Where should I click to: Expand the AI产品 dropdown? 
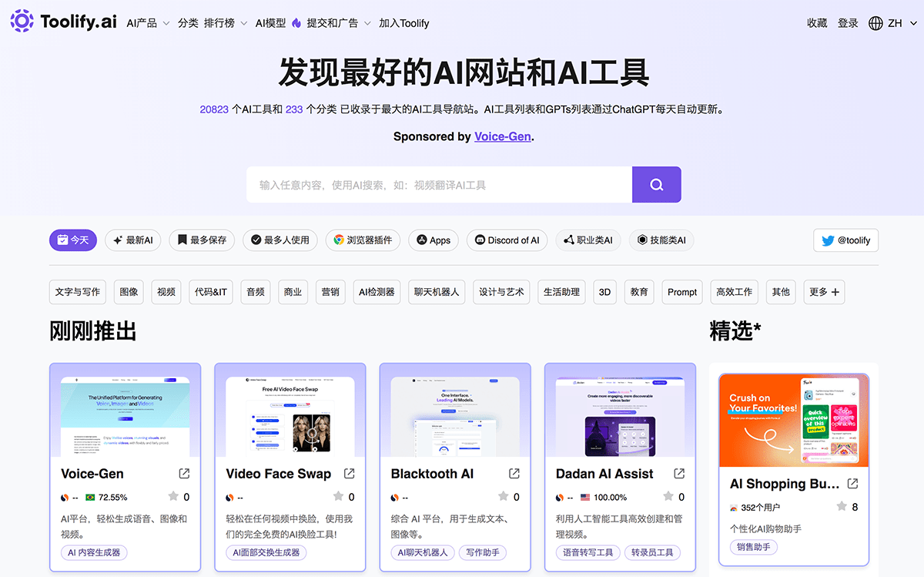point(147,22)
